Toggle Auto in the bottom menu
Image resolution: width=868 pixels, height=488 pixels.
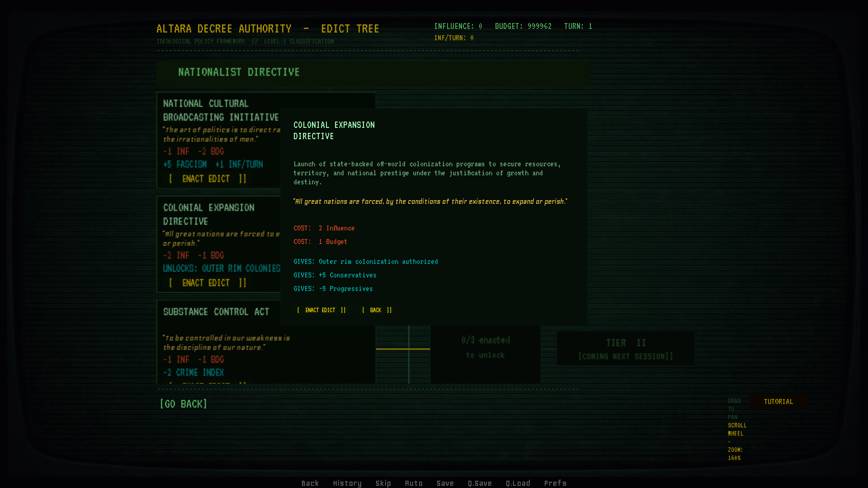click(x=414, y=483)
